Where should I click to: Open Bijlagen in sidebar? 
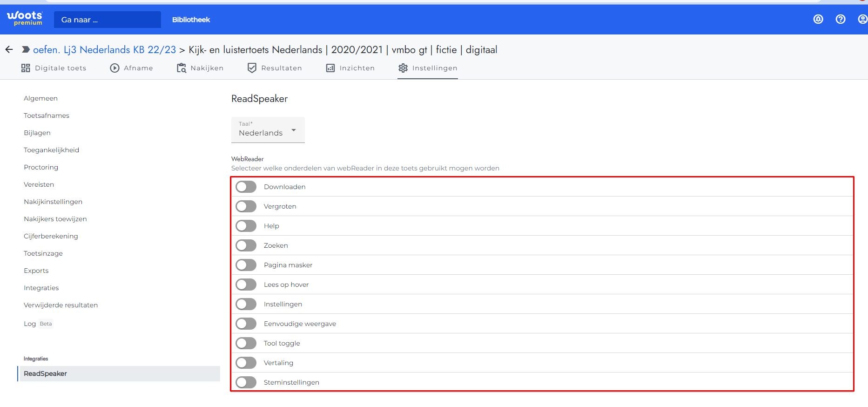point(37,133)
